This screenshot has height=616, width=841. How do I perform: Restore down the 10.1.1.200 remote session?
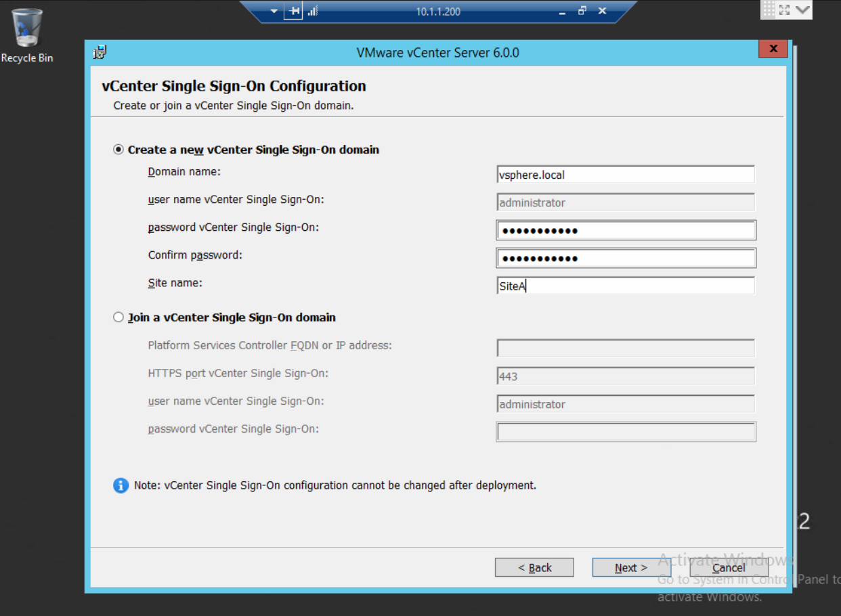[582, 12]
